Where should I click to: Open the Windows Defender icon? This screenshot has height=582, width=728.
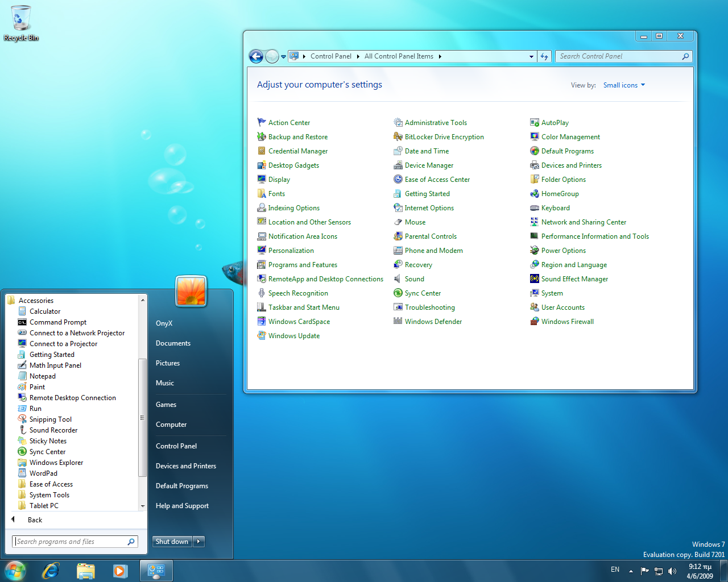pyautogui.click(x=398, y=321)
